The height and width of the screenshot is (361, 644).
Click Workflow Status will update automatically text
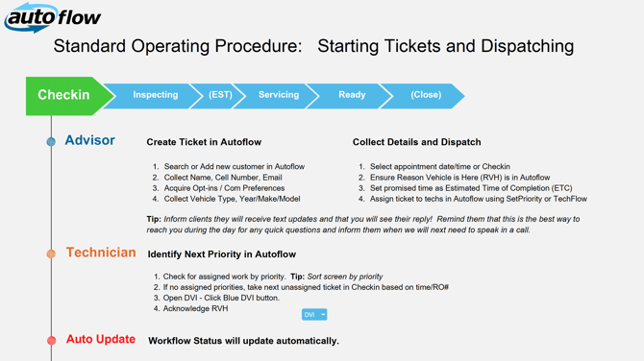[x=243, y=341]
